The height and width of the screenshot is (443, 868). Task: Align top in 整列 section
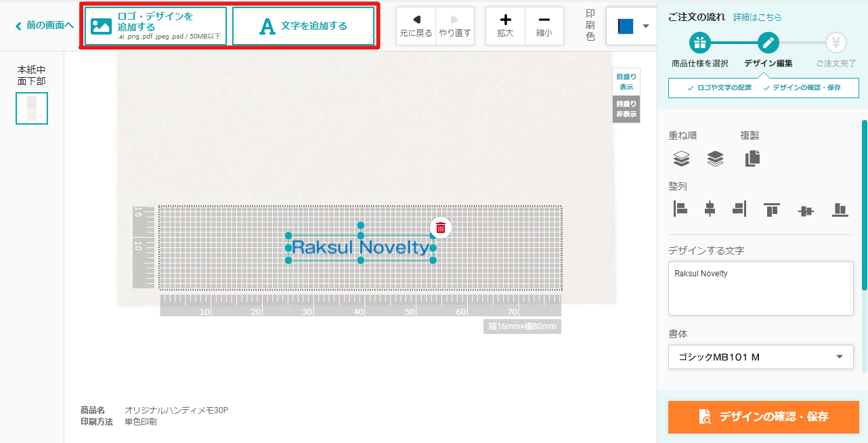[x=772, y=210]
